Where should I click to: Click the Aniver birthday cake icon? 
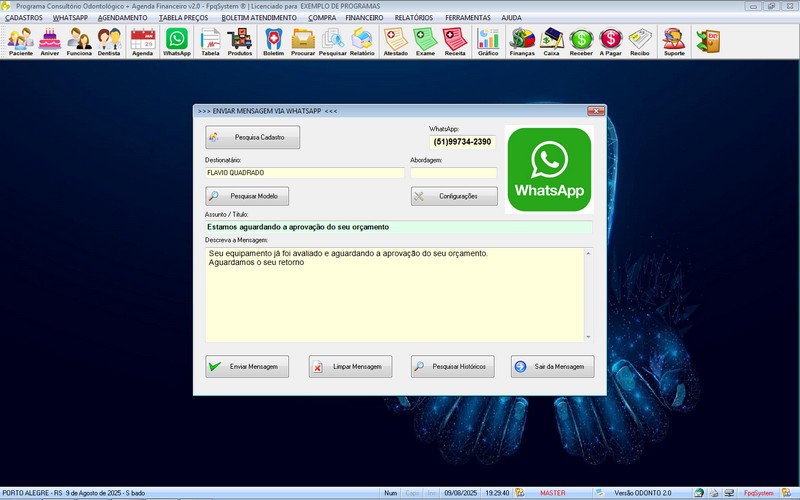click(x=50, y=41)
